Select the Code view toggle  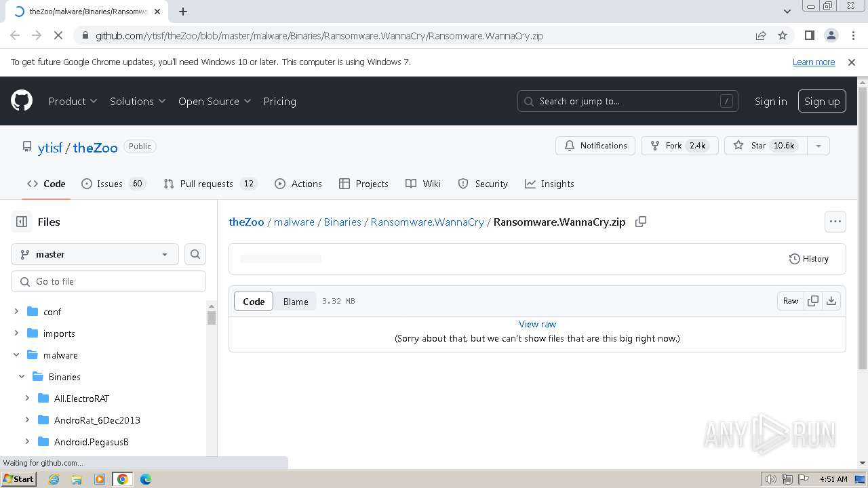pos(254,302)
